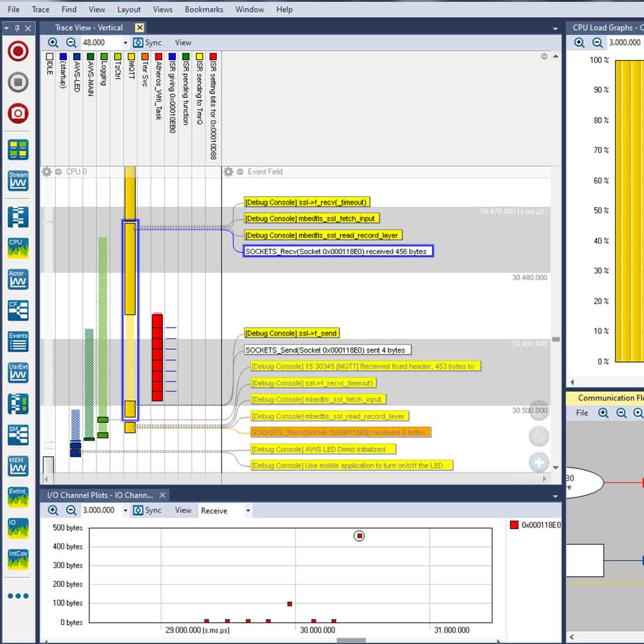Zoom in on Communication Flow panel
644x644 pixels.
click(603, 413)
